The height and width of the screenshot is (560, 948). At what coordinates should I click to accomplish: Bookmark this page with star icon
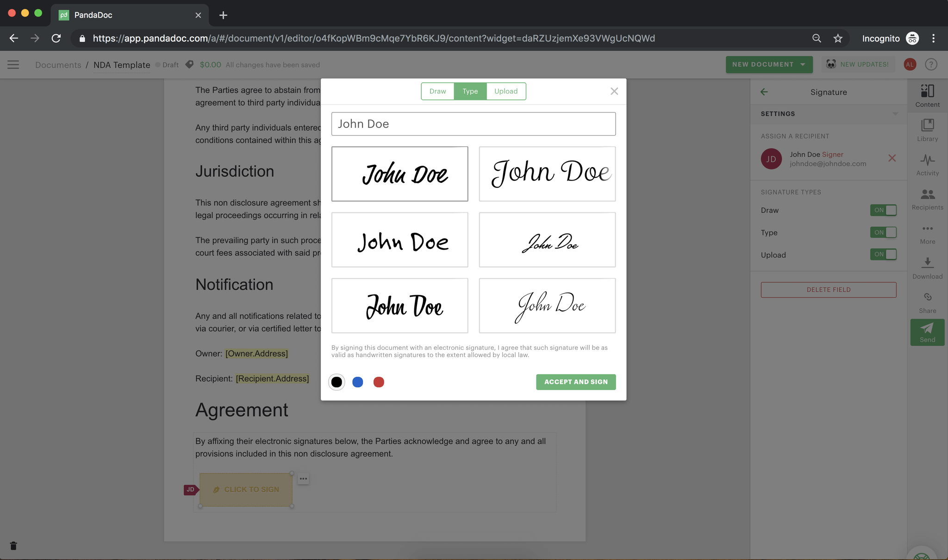coord(838,38)
